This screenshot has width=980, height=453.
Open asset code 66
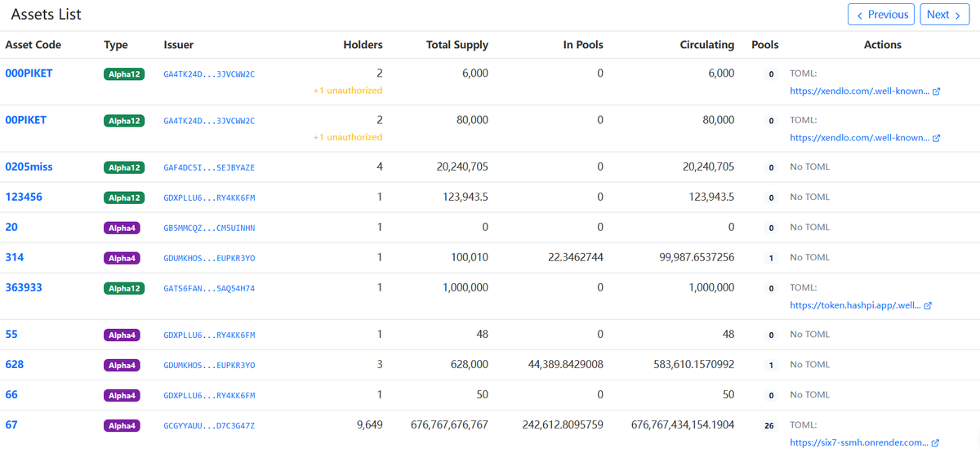click(x=11, y=394)
